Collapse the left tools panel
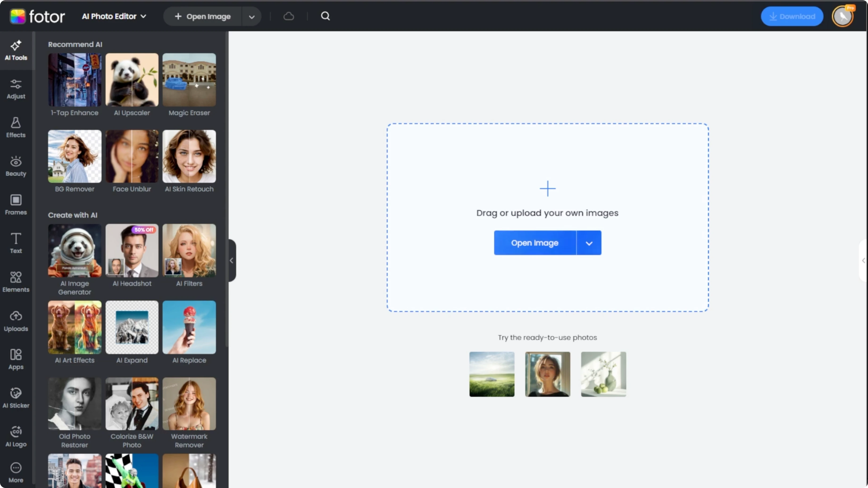 click(x=231, y=260)
